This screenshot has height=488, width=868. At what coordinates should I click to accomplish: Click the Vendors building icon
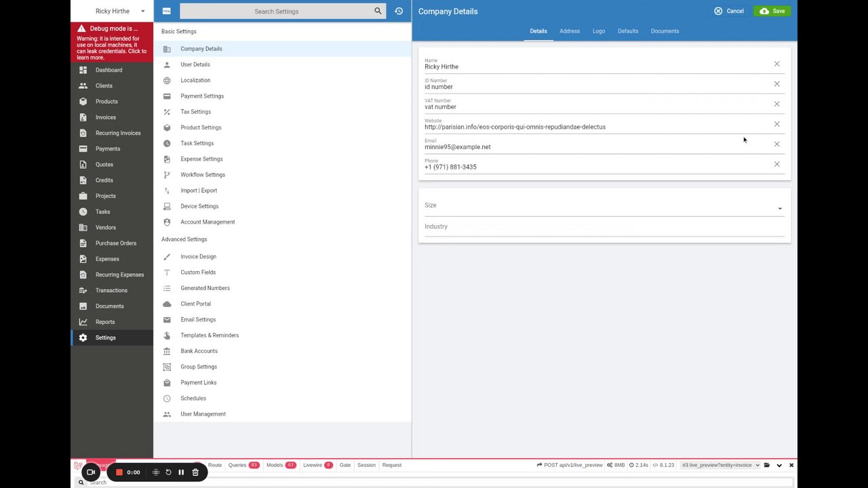coord(83,227)
